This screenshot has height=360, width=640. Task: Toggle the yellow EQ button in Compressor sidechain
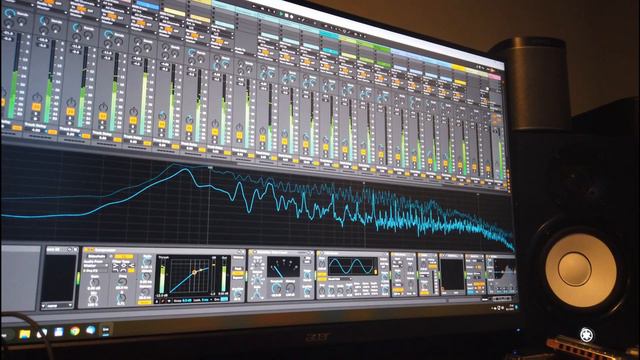[124, 256]
